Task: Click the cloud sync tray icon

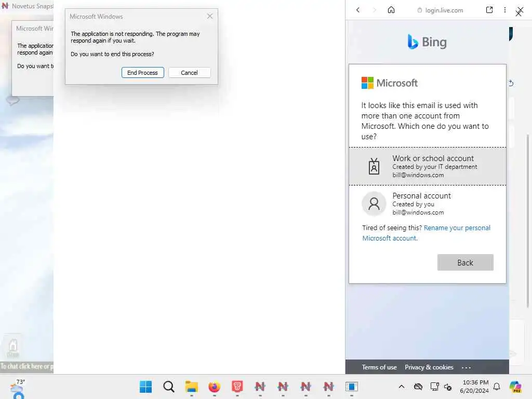Action: click(x=418, y=387)
